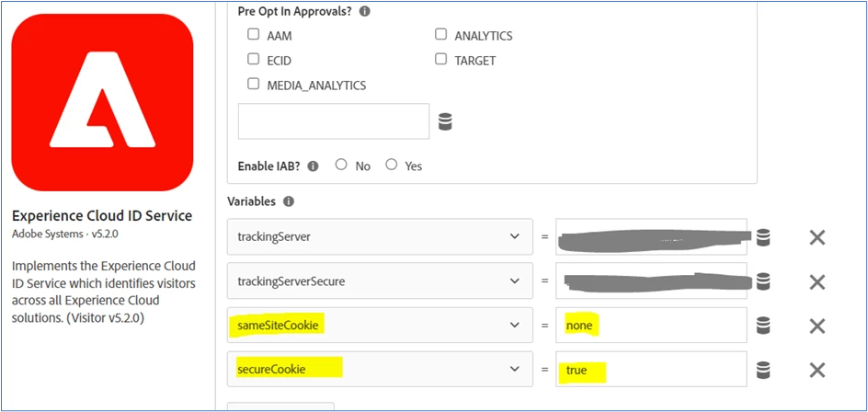The height and width of the screenshot is (412, 868).
Task: Remove the trackingServerSecure variable row
Action: tap(817, 281)
